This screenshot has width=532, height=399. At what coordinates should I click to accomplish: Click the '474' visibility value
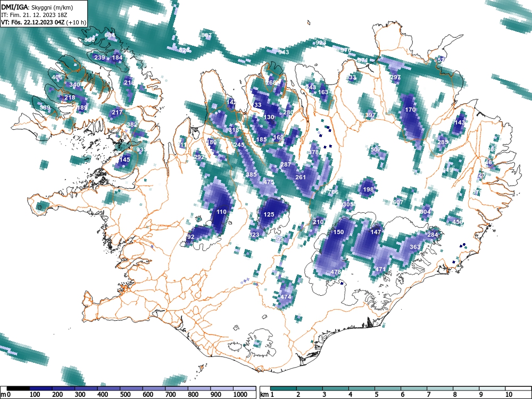tap(286, 297)
